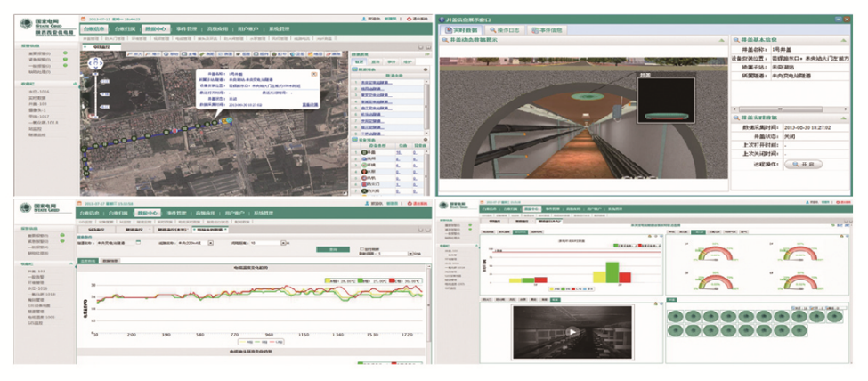Image resolution: width=868 pixels, height=381 pixels.
Task: Click the red marker on the blue tunnel route
Action: tap(174, 131)
